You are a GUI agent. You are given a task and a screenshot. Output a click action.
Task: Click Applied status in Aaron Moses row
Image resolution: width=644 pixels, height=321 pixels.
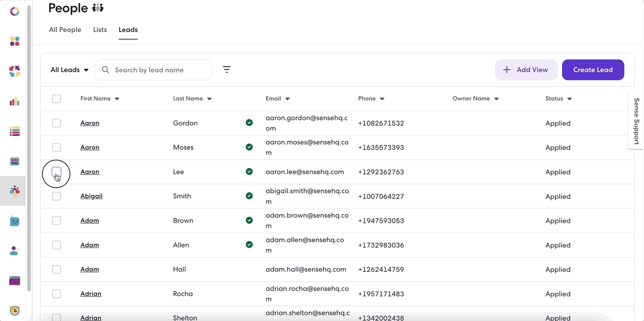point(558,147)
